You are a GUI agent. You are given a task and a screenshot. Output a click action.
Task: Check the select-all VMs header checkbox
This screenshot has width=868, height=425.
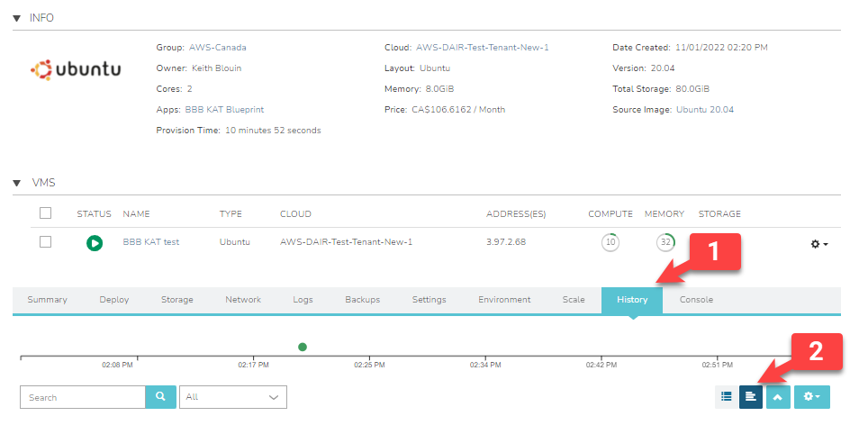pos(45,213)
